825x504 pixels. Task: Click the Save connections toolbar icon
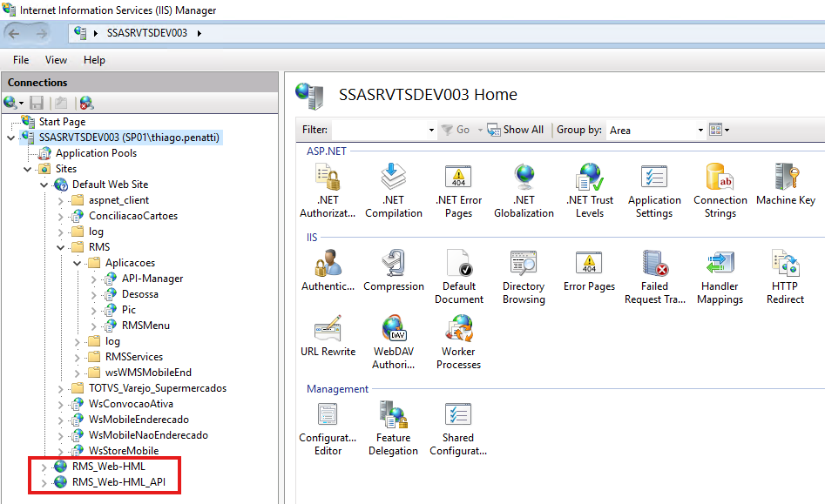[x=37, y=103]
